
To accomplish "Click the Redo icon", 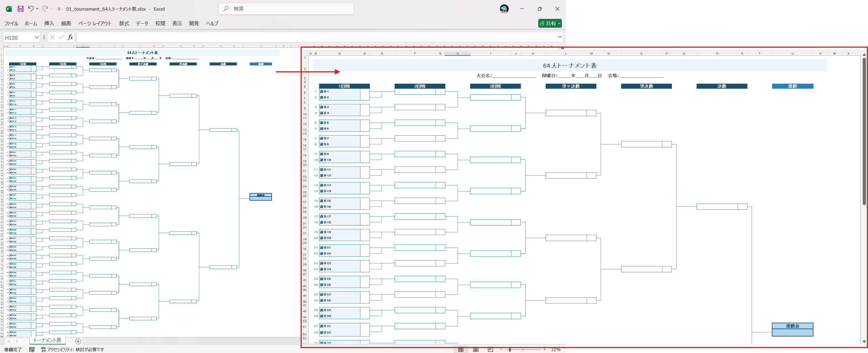I will [45, 9].
